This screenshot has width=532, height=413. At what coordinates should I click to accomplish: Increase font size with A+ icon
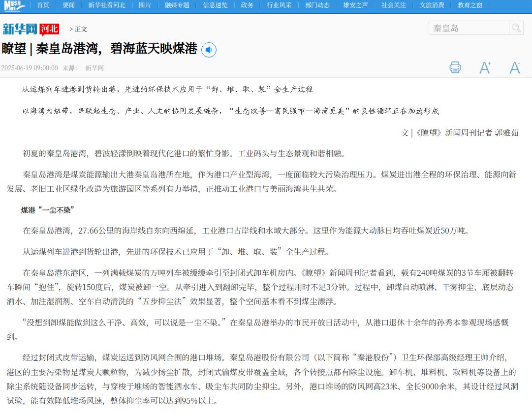(485, 67)
